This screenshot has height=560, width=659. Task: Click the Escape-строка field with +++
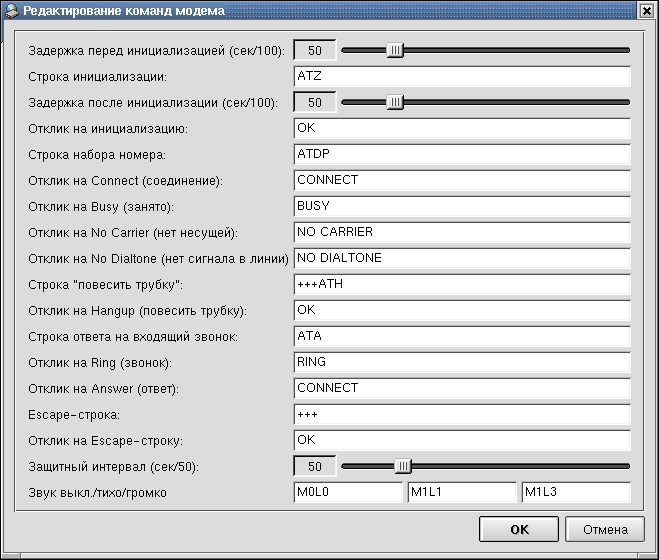461,414
